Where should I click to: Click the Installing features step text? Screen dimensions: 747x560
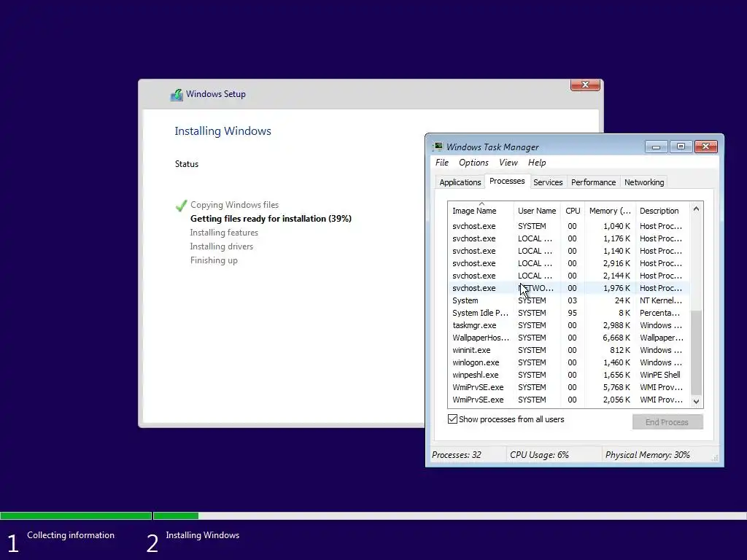[x=224, y=233]
